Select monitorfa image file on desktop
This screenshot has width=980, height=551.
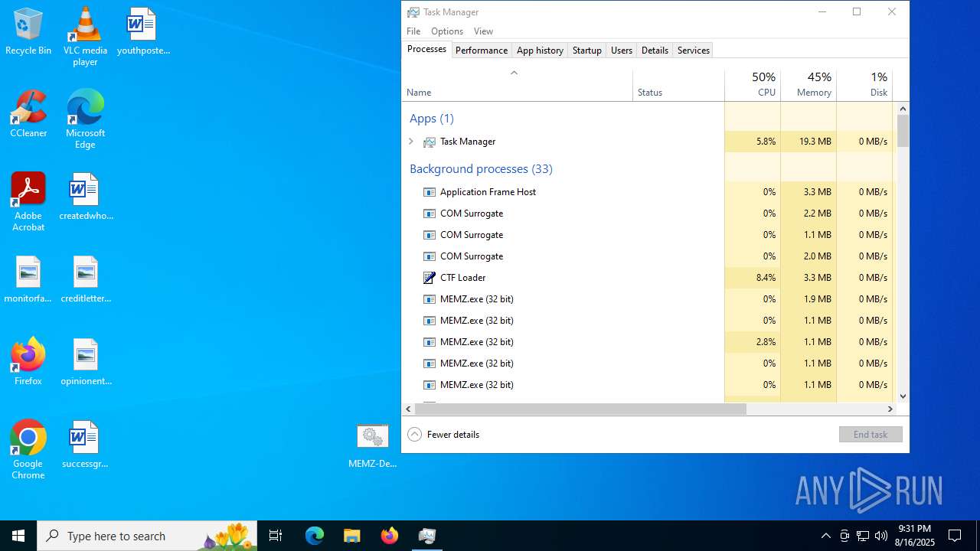[x=28, y=280]
